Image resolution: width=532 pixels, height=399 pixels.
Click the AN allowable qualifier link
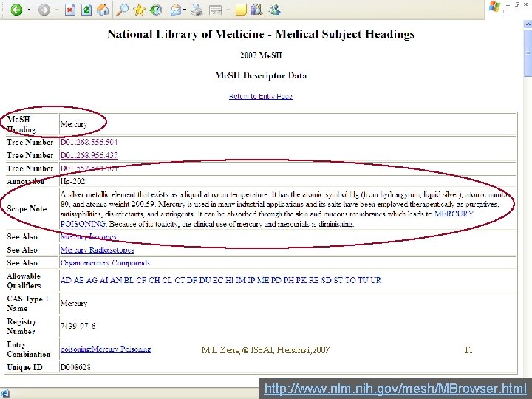point(116,280)
